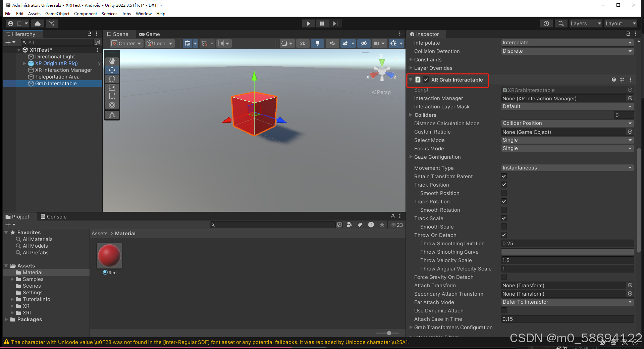This screenshot has height=349, width=644.
Task: Uncheck Track Rotation in XR Grab Interactable
Action: (x=503, y=201)
